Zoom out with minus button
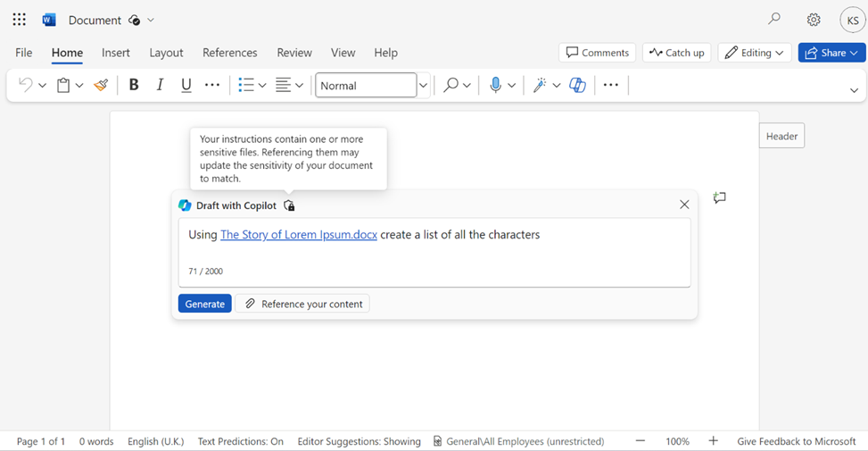868x451 pixels. pos(641,441)
